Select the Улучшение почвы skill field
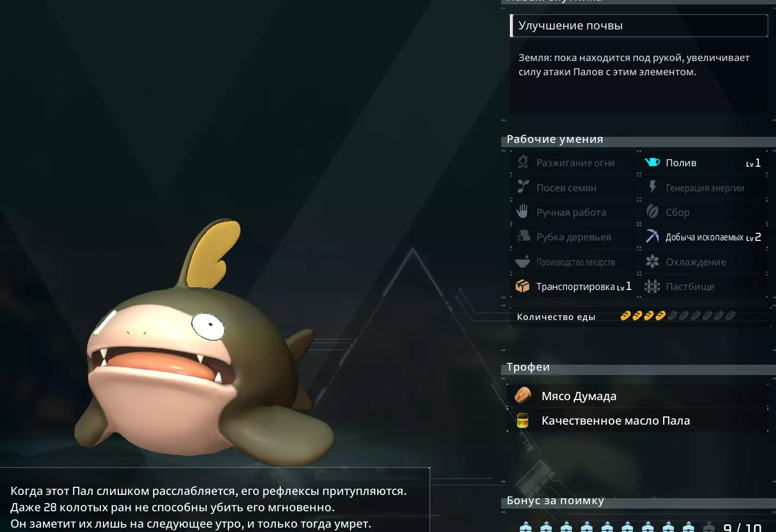The width and height of the screenshot is (776, 532). tap(639, 26)
